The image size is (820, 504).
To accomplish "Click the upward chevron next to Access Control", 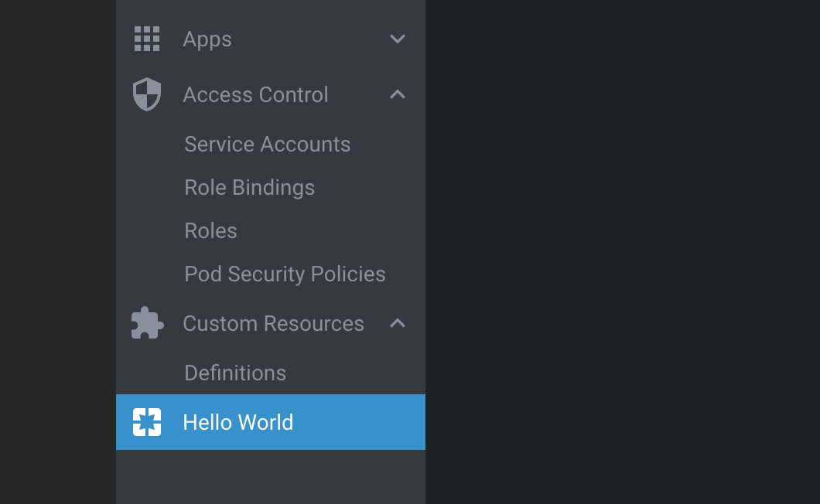I will click(x=397, y=94).
